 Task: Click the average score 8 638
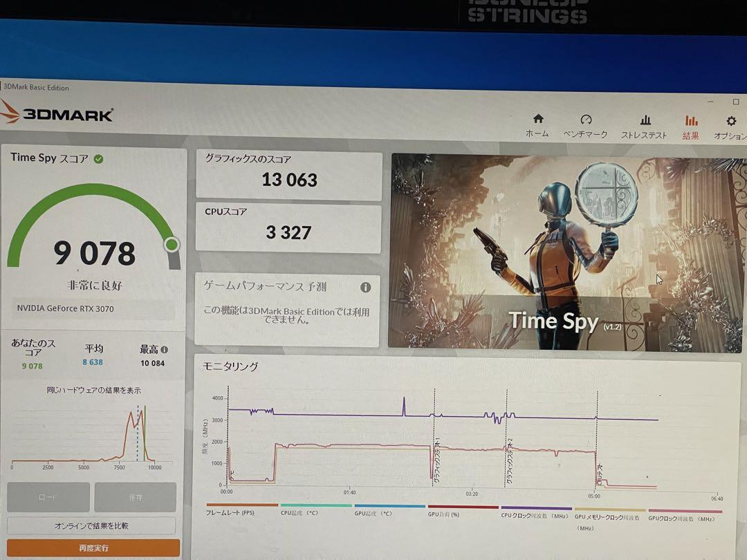[93, 362]
